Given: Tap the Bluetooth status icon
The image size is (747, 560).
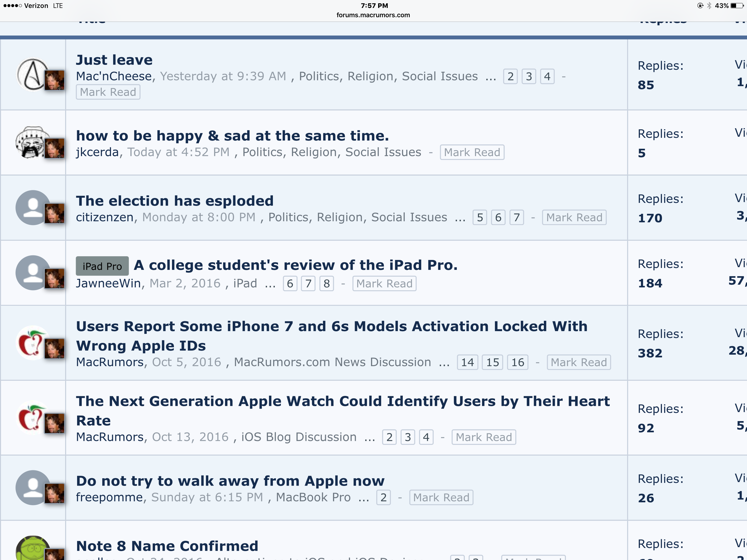Looking at the screenshot, I should [x=709, y=6].
